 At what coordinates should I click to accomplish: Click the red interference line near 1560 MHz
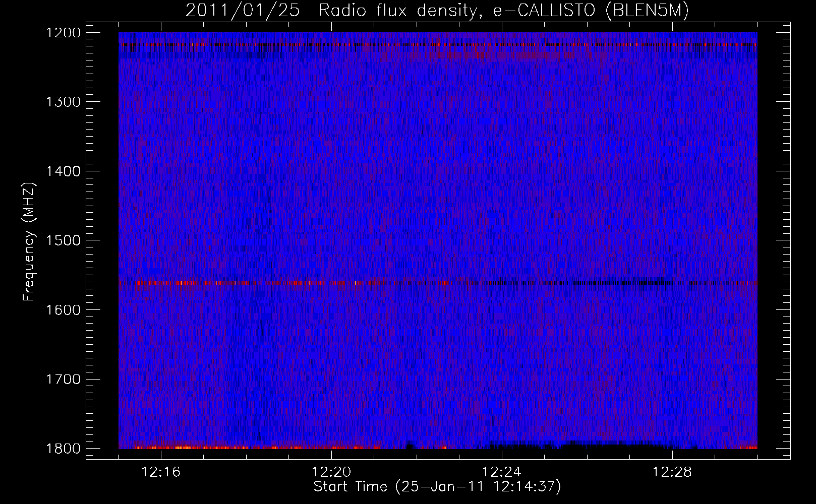click(x=438, y=283)
